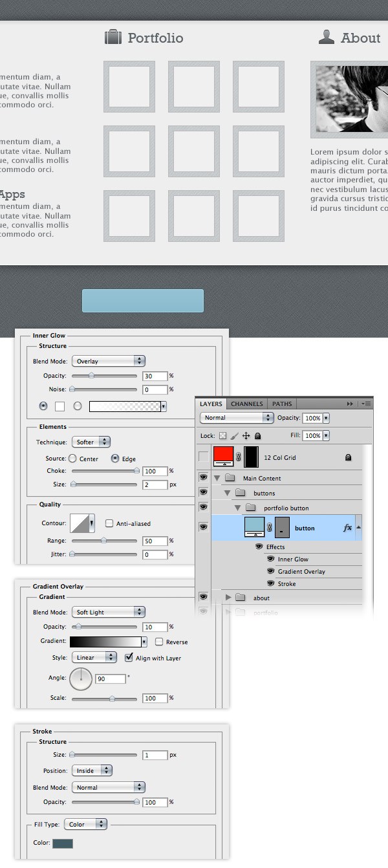Click padlock icon on 12 Col Grid layer
The image size is (388, 868).
(349, 457)
